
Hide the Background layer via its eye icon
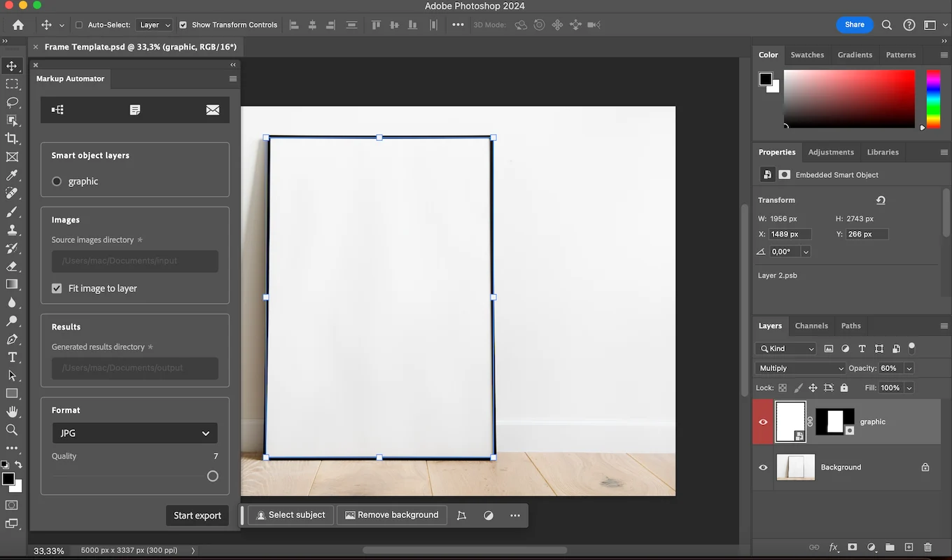(763, 468)
